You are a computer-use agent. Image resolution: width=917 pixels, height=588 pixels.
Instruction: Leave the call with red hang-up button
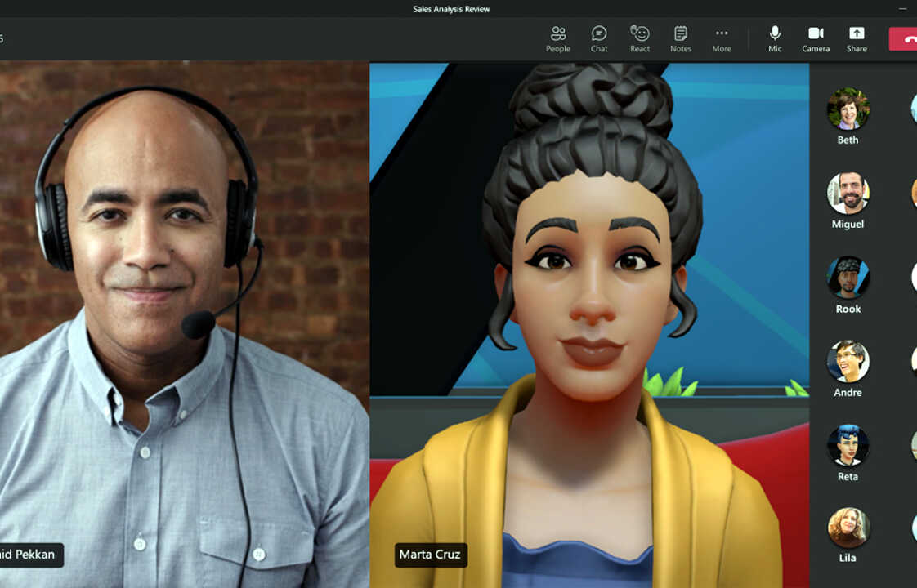pyautogui.click(x=904, y=39)
